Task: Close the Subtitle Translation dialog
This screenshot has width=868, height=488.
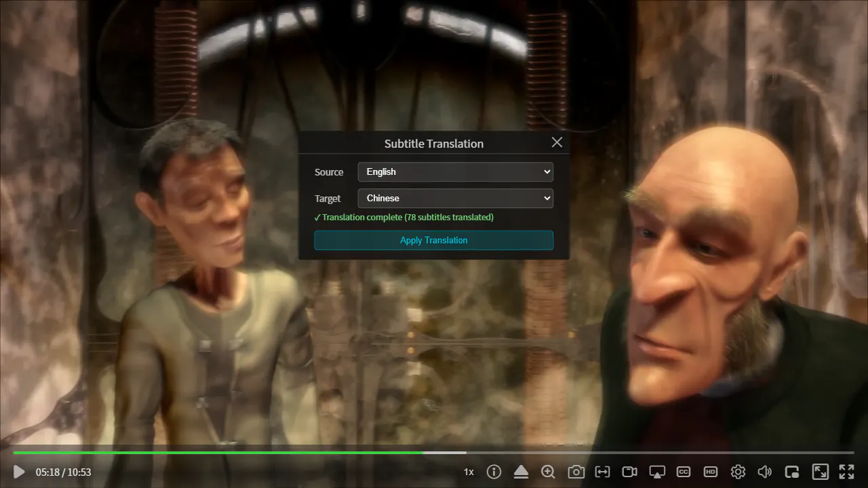Action: tap(557, 142)
